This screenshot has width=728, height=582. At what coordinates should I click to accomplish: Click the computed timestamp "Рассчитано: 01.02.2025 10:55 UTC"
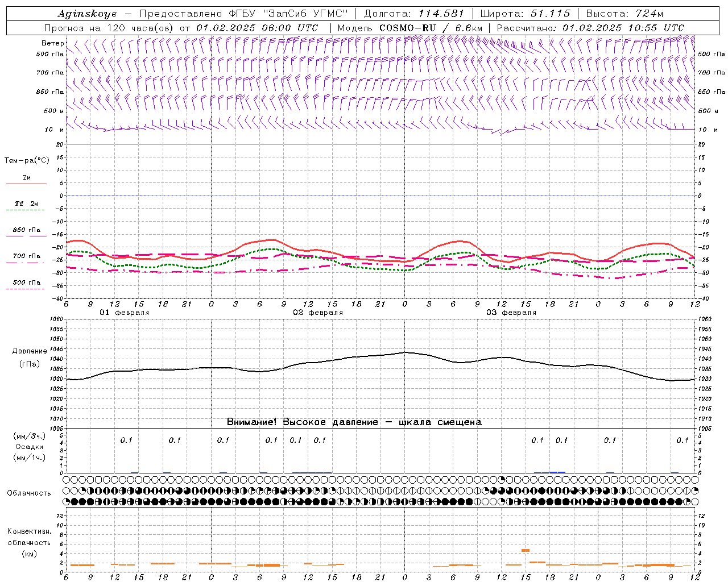pyautogui.click(x=590, y=28)
